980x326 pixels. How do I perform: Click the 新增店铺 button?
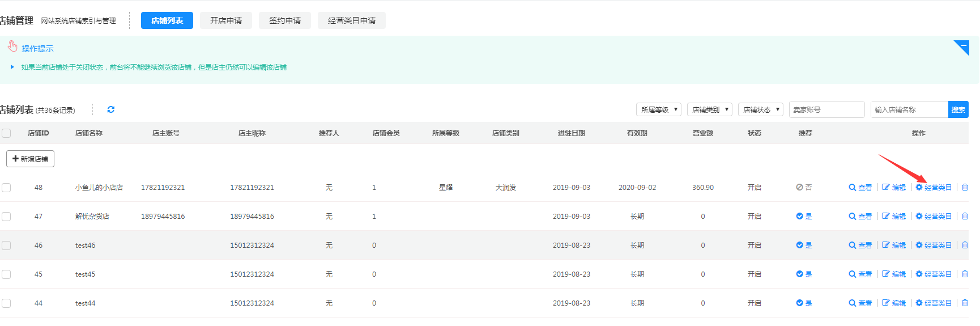[x=30, y=159]
